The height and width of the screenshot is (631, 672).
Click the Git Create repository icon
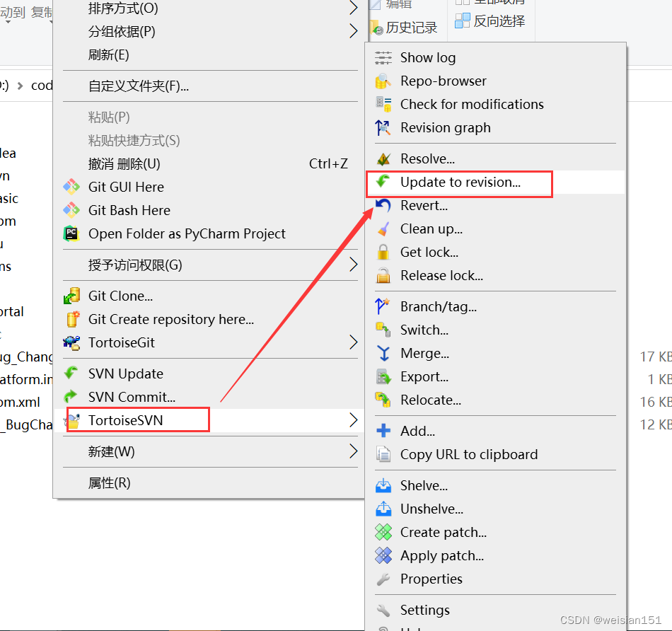72,319
